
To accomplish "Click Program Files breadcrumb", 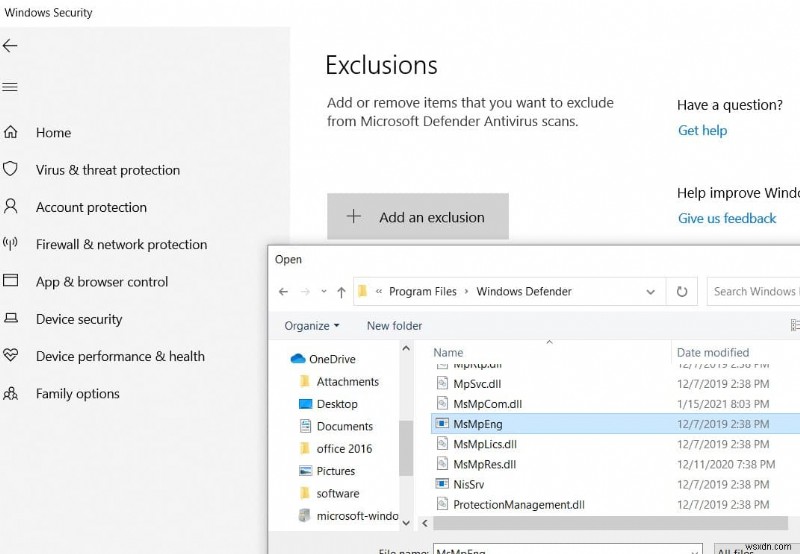I will [422, 291].
